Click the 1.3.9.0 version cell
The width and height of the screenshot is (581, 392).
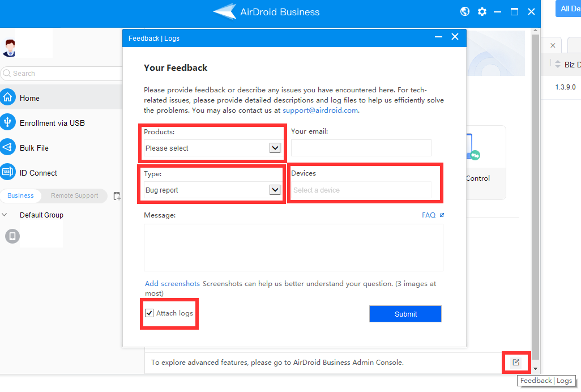point(566,87)
